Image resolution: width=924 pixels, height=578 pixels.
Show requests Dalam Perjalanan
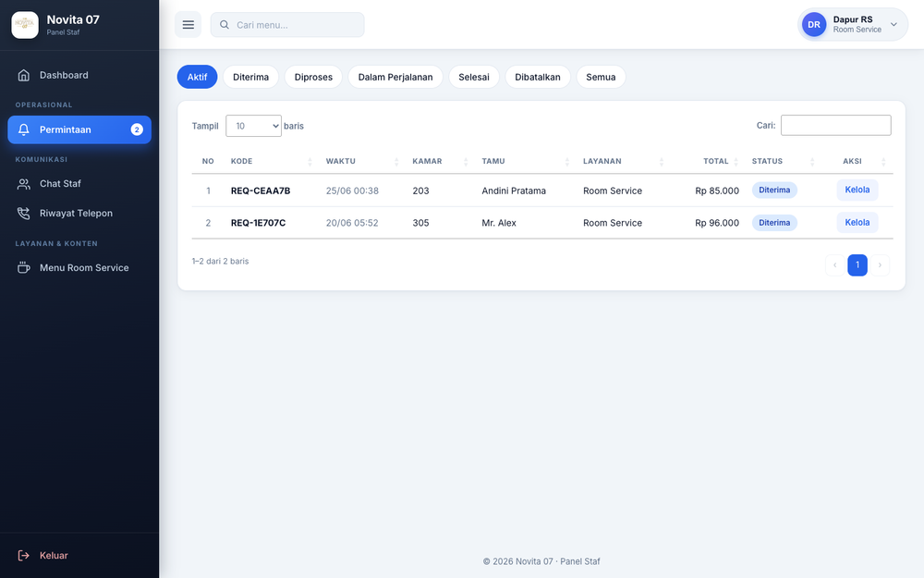pos(395,77)
